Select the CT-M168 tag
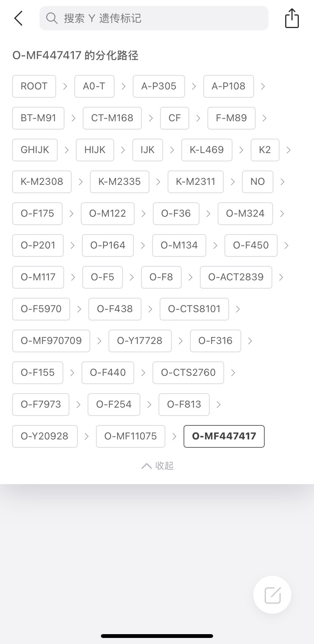 [x=112, y=118]
